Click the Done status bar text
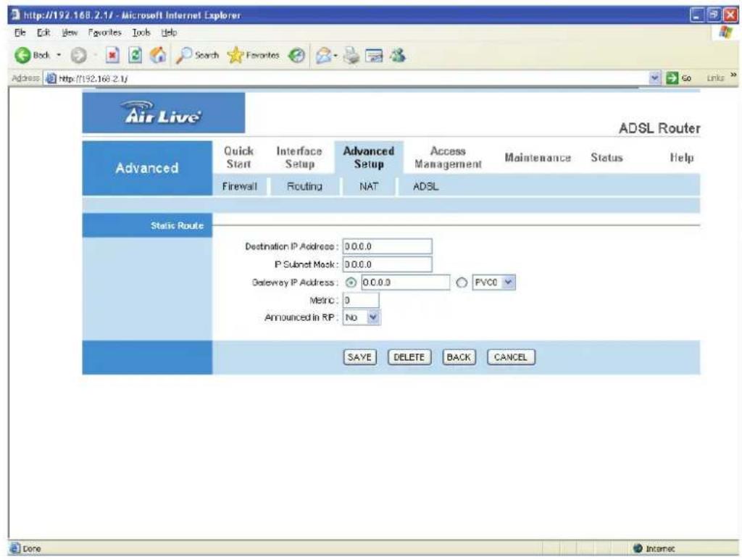Image resolution: width=742 pixels, height=560 pixels. coord(32,548)
